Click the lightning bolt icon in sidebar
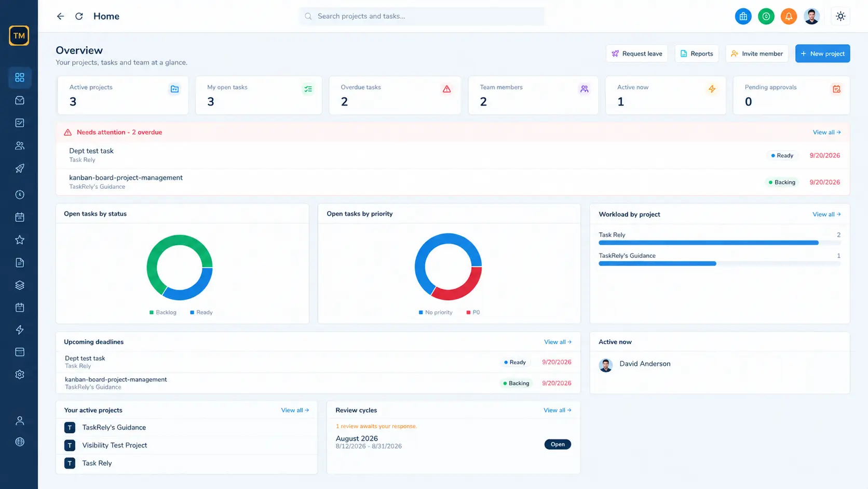868x489 pixels. (20, 329)
